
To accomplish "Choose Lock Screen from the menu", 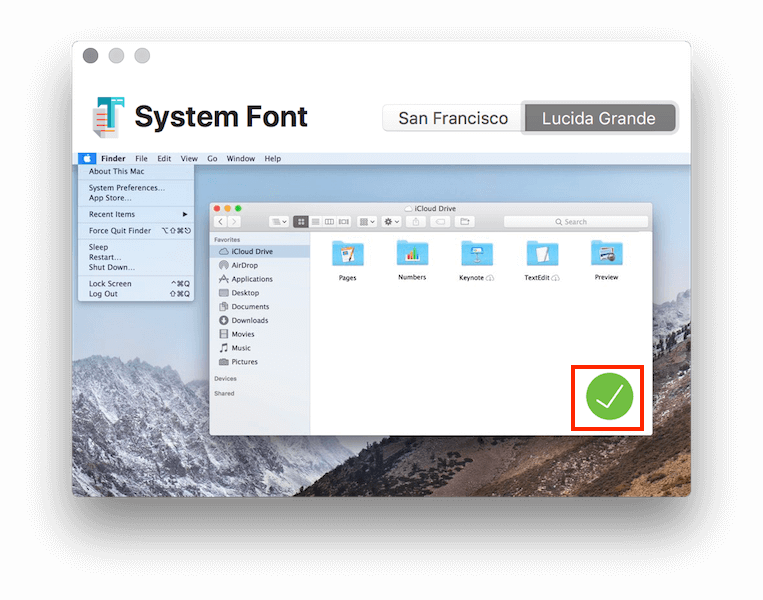I will (136, 284).
